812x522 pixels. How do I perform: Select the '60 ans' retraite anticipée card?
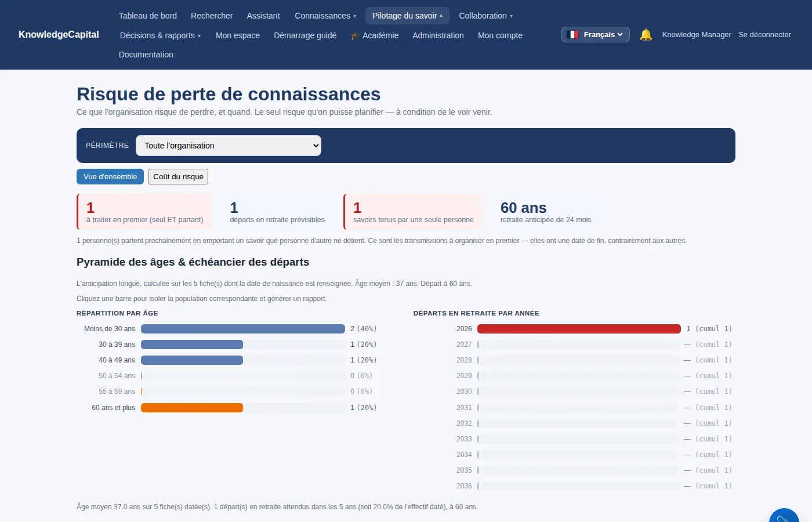click(x=546, y=212)
